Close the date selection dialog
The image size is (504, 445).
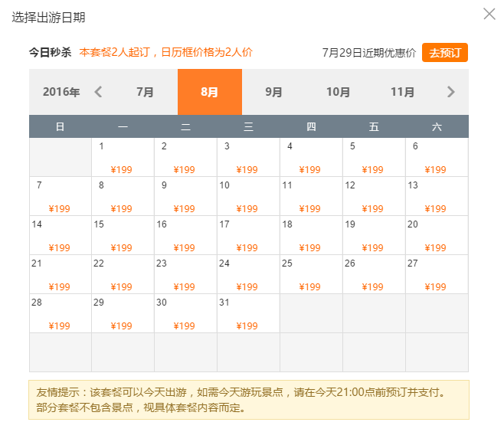click(x=489, y=14)
